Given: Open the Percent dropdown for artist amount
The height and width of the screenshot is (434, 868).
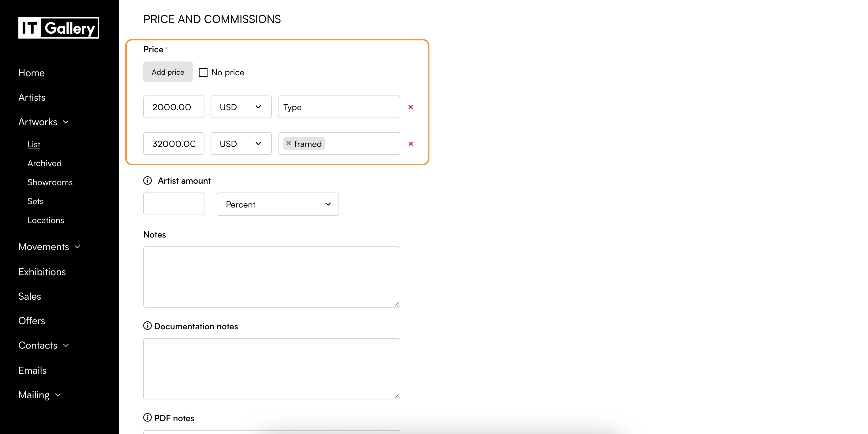Looking at the screenshot, I should tap(277, 204).
